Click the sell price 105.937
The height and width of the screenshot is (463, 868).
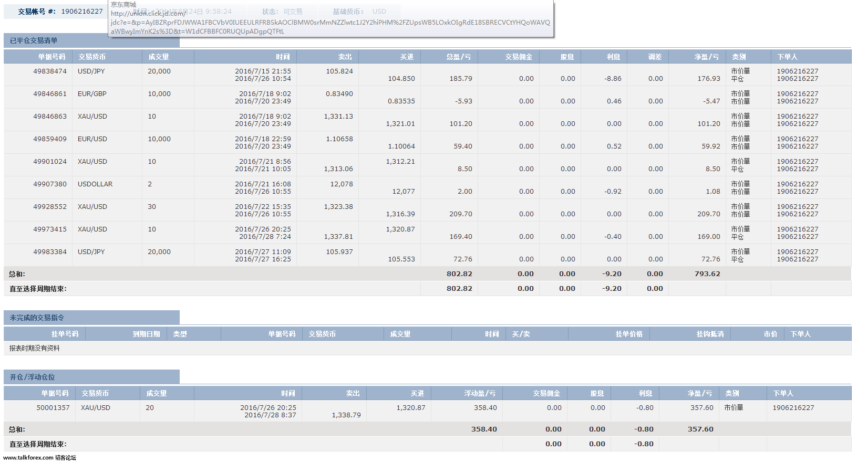pyautogui.click(x=339, y=252)
